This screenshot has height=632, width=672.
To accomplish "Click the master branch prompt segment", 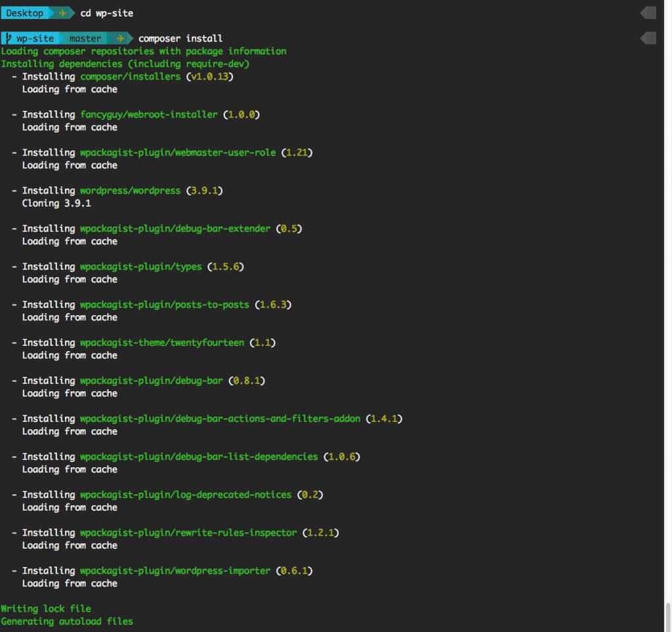I will tap(85, 39).
